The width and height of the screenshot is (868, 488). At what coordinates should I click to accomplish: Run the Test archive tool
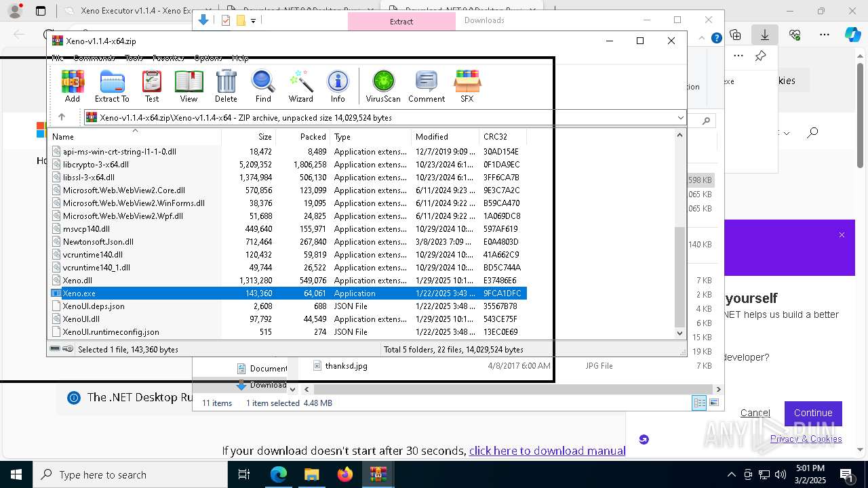click(152, 86)
